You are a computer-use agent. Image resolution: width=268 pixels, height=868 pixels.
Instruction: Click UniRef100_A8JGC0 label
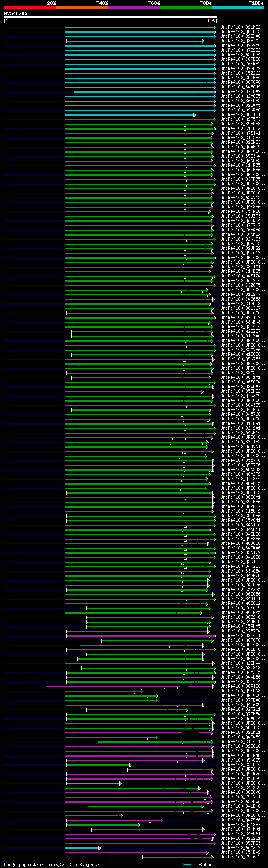240,543
